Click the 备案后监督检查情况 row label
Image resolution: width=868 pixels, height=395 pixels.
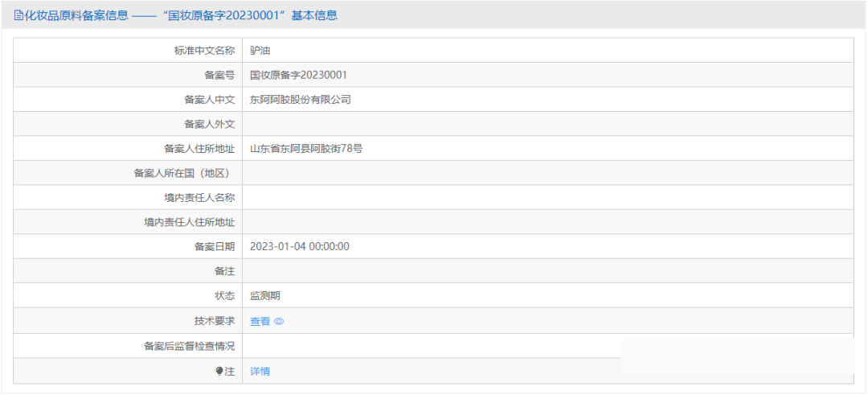(189, 346)
